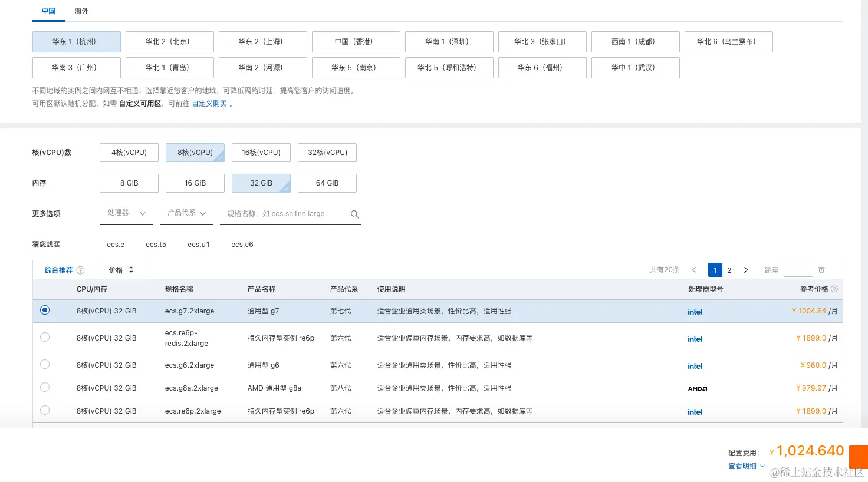Viewport: 868px width, 482px height.
Task: Click price ¥1004.64 in g7 row
Action: pos(809,311)
